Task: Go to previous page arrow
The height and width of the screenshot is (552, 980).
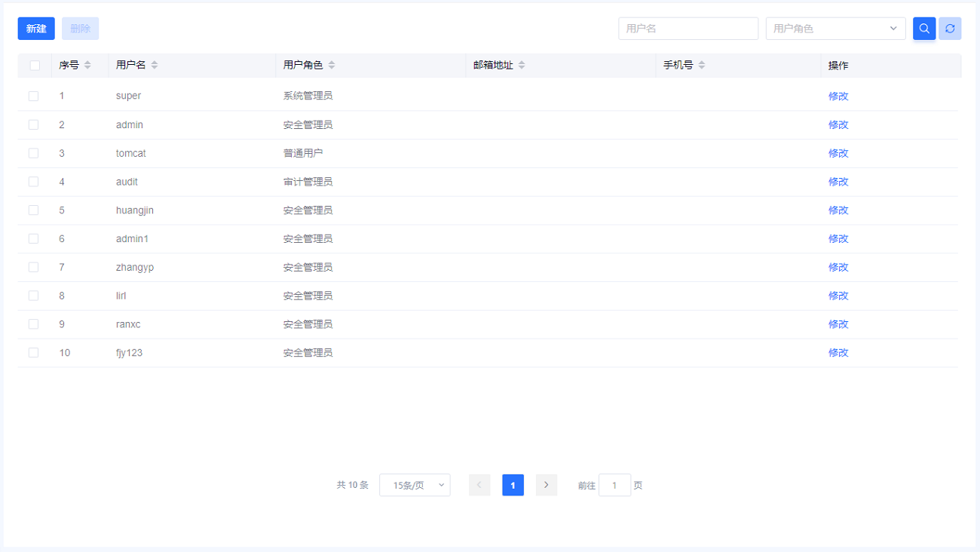Action: click(x=479, y=485)
